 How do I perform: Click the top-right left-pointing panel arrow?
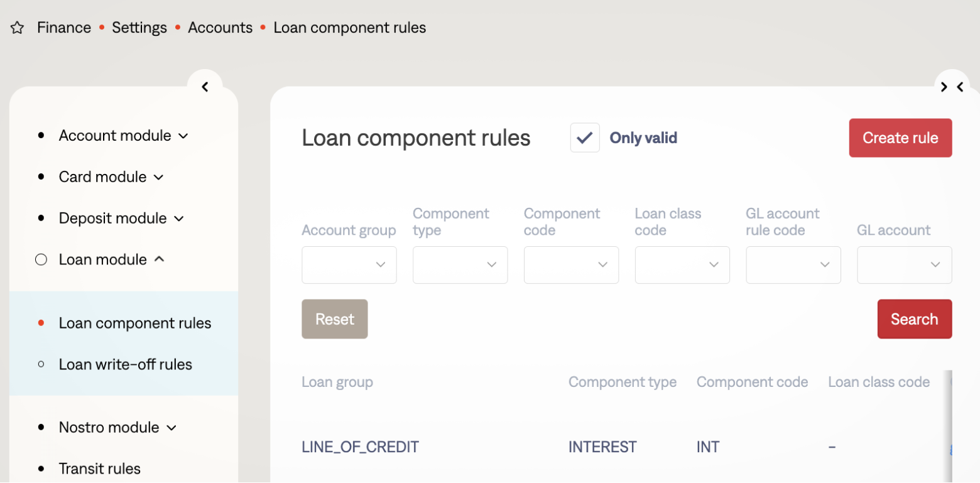point(960,87)
